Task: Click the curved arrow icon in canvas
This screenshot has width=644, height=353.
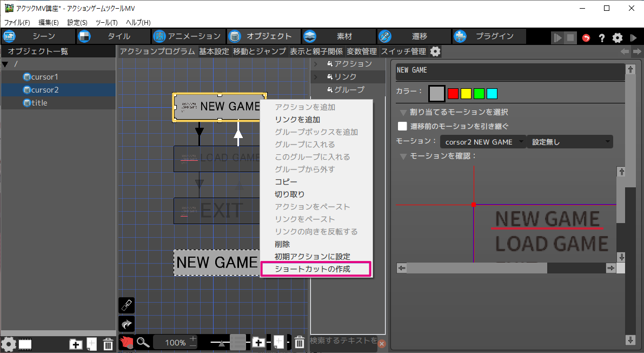Action: click(127, 324)
